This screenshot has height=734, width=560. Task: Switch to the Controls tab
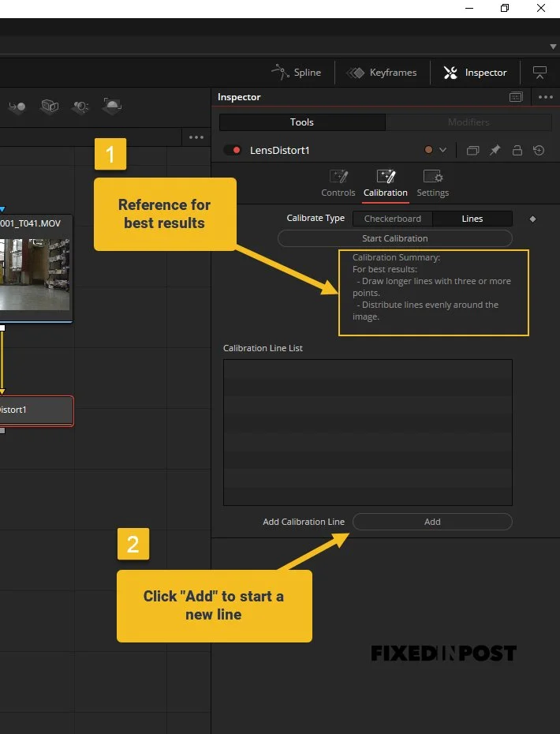coord(338,183)
